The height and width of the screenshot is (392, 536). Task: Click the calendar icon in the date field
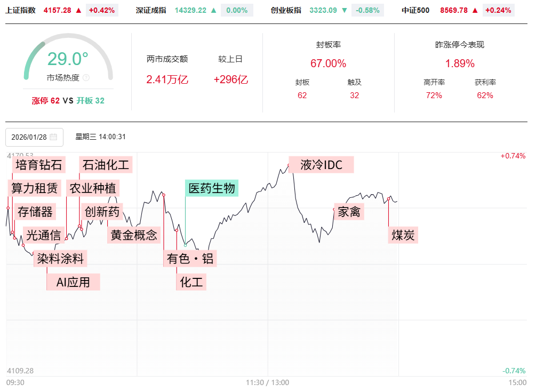[53, 137]
